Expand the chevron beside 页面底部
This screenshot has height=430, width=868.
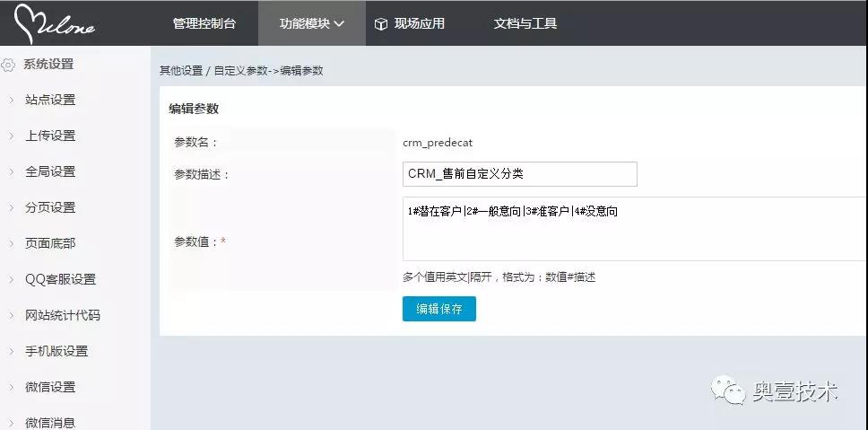11,243
